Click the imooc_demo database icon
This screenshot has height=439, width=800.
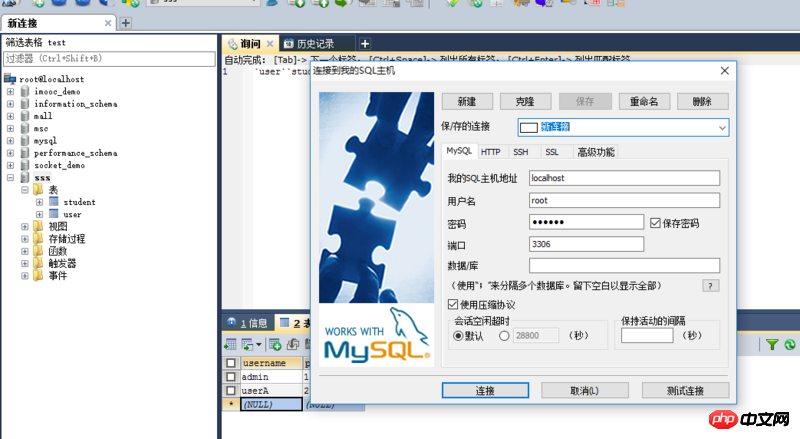click(25, 91)
